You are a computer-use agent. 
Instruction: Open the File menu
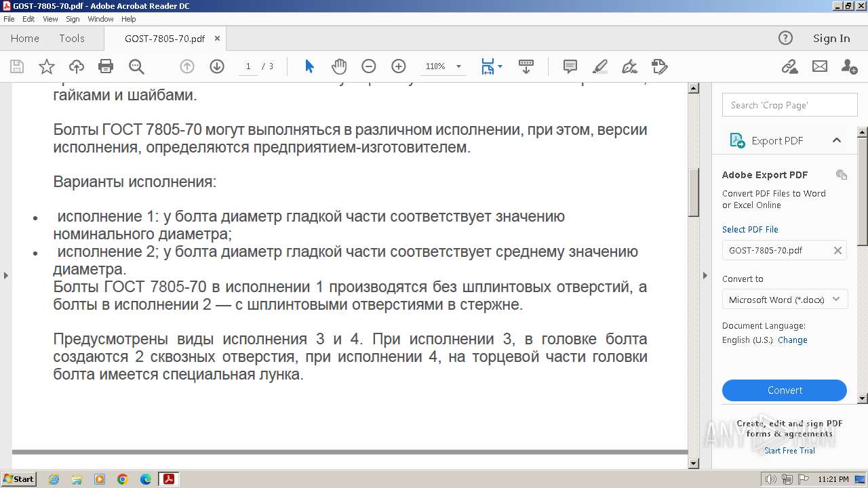(x=9, y=19)
